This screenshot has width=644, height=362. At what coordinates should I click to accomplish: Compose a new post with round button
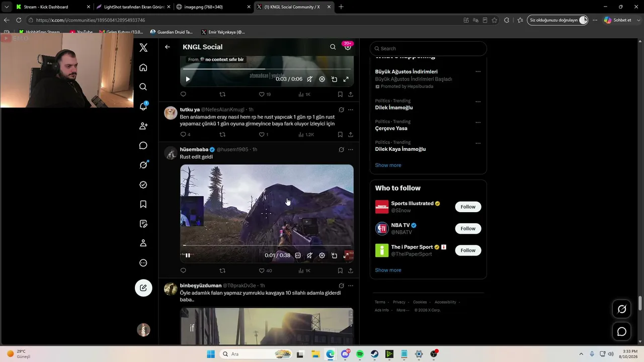click(143, 288)
